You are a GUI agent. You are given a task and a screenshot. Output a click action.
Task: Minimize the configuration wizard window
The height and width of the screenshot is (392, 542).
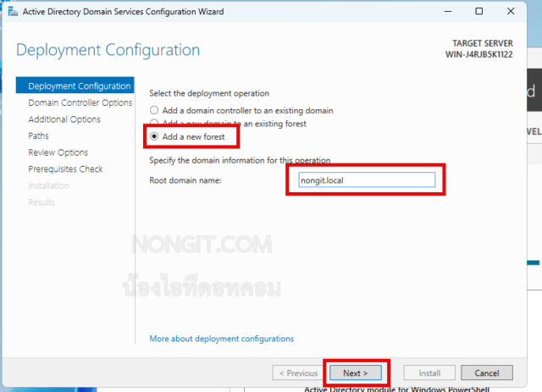click(448, 11)
